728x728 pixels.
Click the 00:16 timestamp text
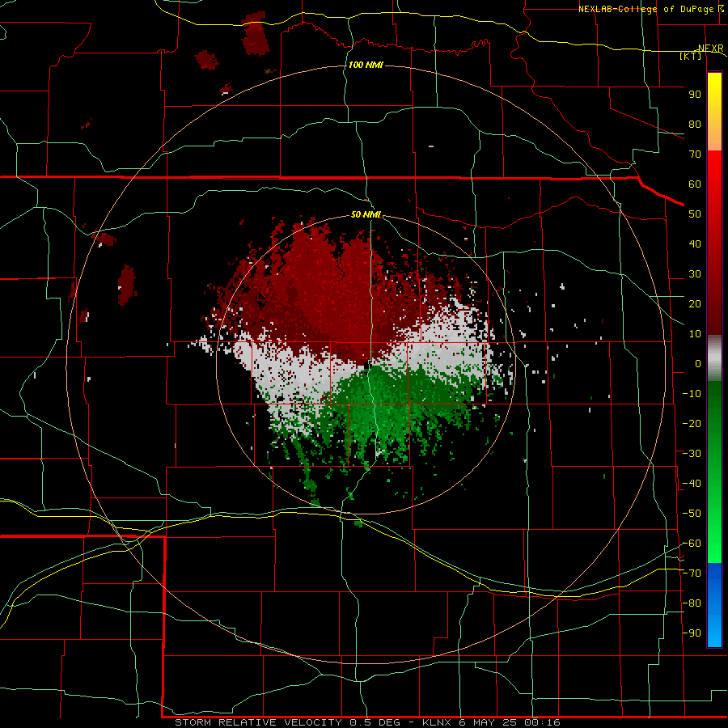(x=542, y=722)
